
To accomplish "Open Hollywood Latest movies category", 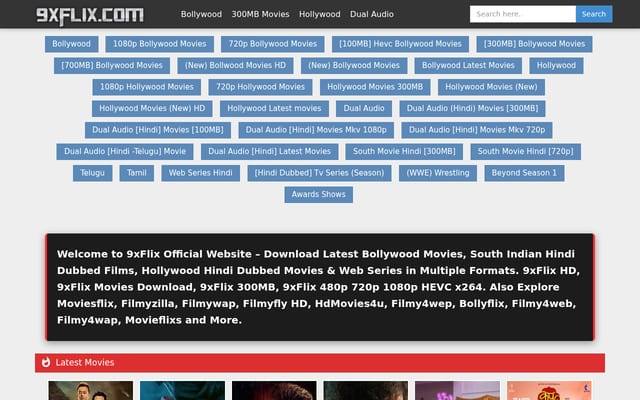I will 274,109.
